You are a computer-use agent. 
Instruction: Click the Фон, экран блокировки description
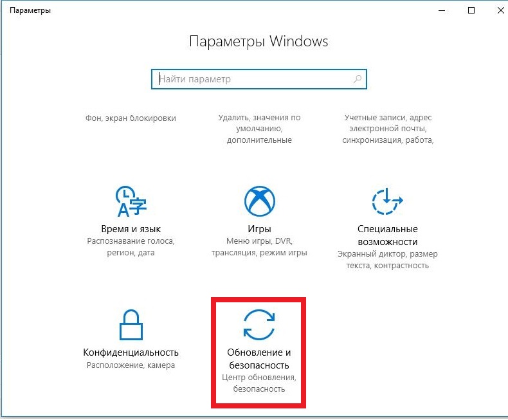[131, 118]
